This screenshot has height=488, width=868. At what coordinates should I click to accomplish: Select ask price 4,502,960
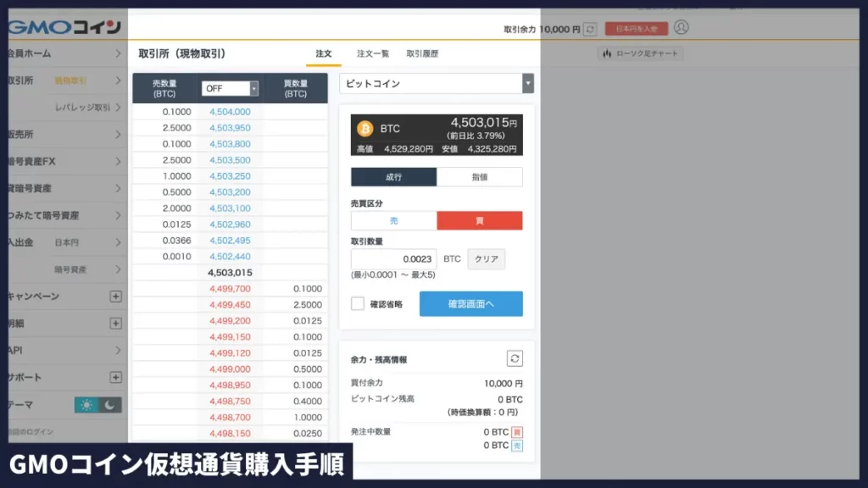click(x=230, y=224)
